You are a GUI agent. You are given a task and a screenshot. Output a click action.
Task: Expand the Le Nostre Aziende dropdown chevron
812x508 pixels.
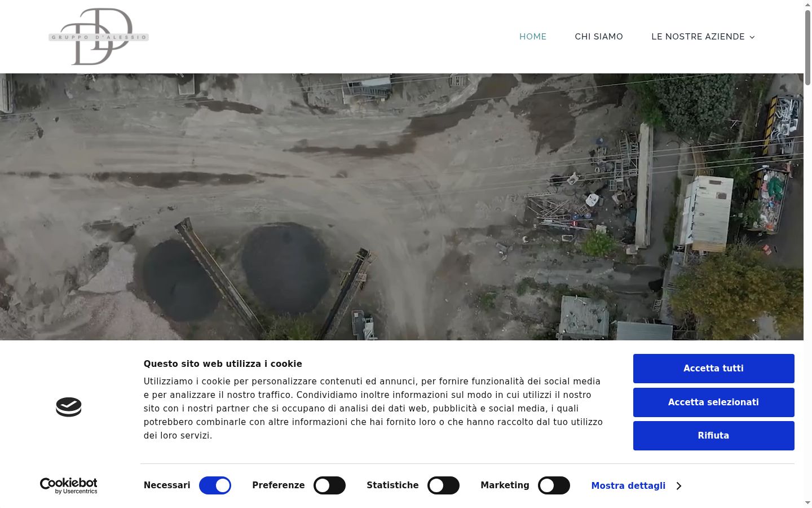tap(752, 37)
